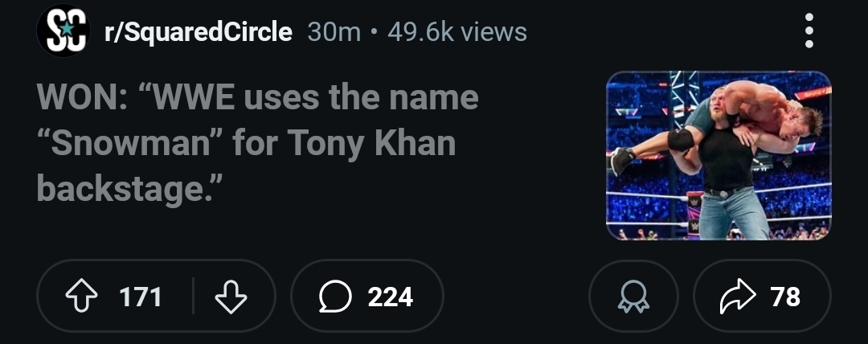Open the three-dot post options menu
The image size is (868, 344).
[x=809, y=32]
